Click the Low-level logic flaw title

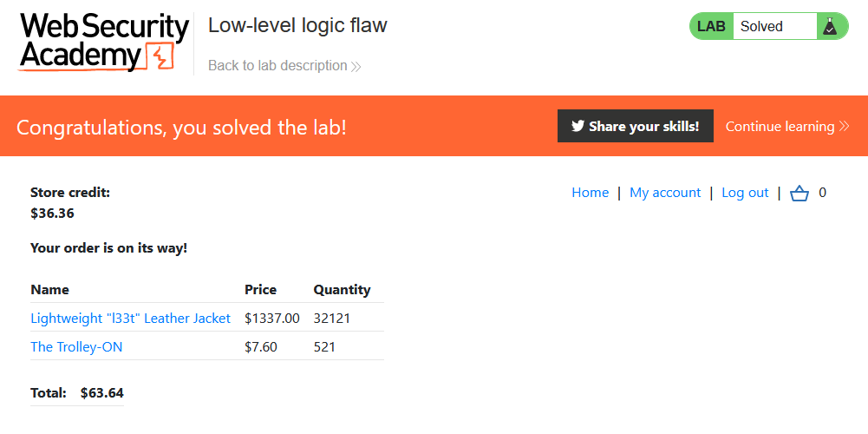tap(297, 25)
